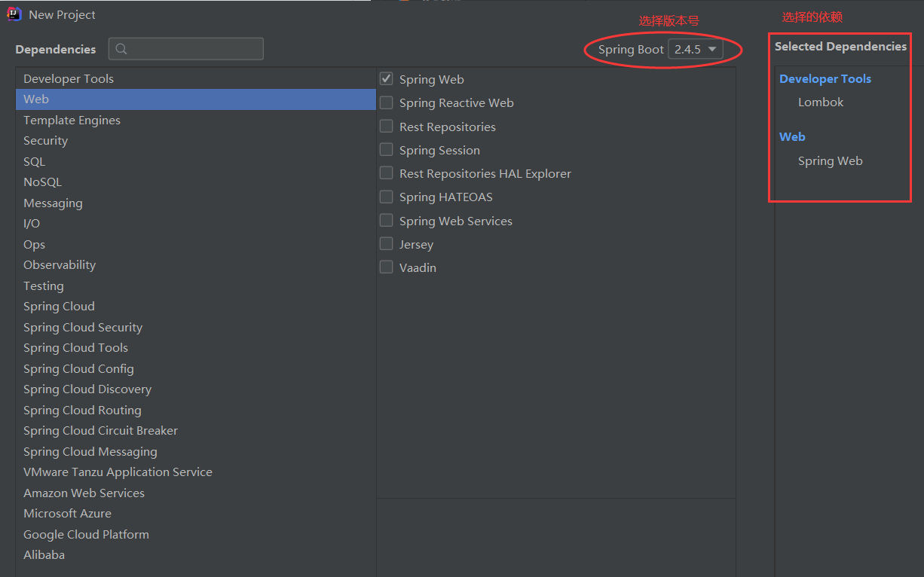The width and height of the screenshot is (924, 577).
Task: Select the Spring Cloud category
Action: [x=195, y=307]
